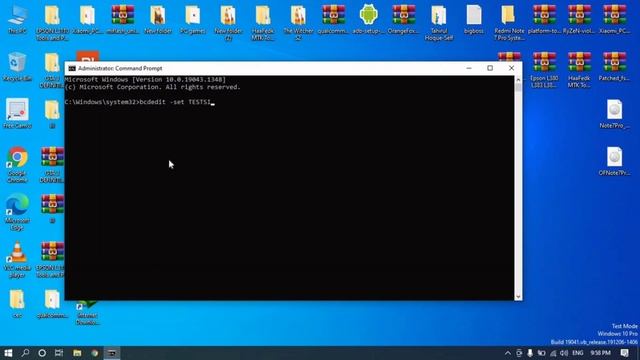Viewport: 640px width, 360px height.
Task: Maximize the Command Prompt window
Action: tap(490, 68)
